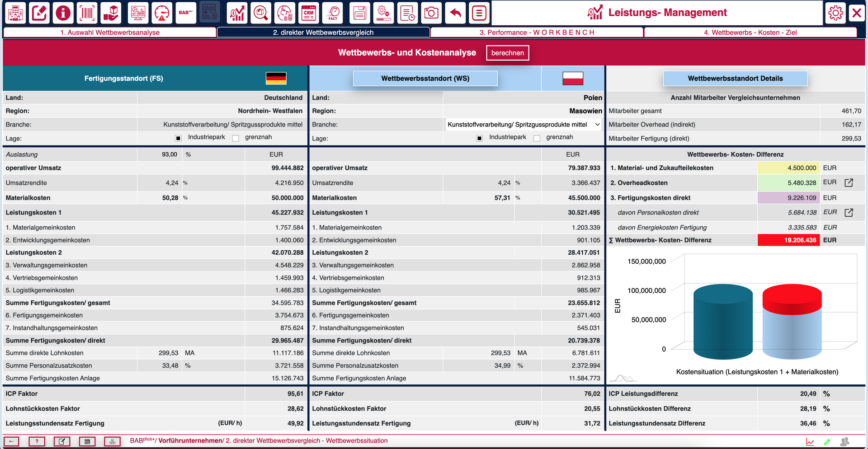Click the barcode scanner icon
The width and height of the screenshot is (868, 449).
click(87, 13)
